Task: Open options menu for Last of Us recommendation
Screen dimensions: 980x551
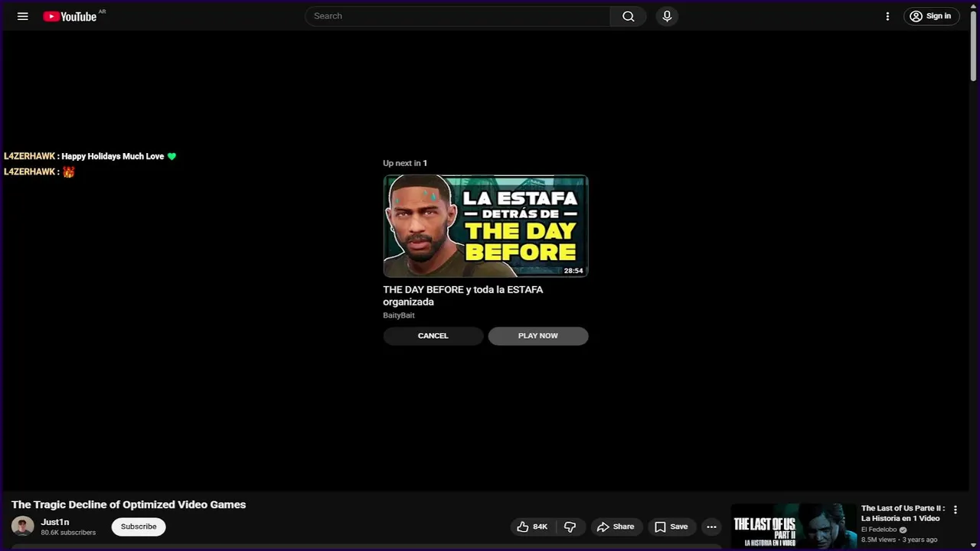Action: [x=955, y=510]
